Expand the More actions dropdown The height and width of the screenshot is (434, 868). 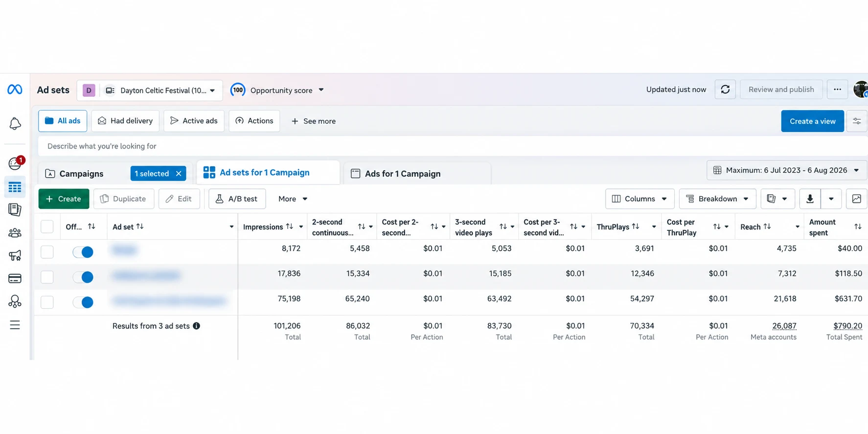pyautogui.click(x=293, y=199)
